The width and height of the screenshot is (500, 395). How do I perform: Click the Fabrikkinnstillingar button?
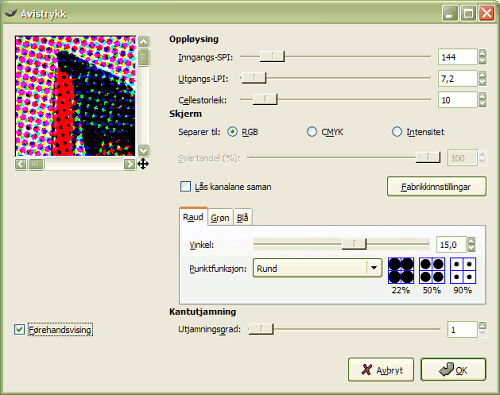pos(436,187)
